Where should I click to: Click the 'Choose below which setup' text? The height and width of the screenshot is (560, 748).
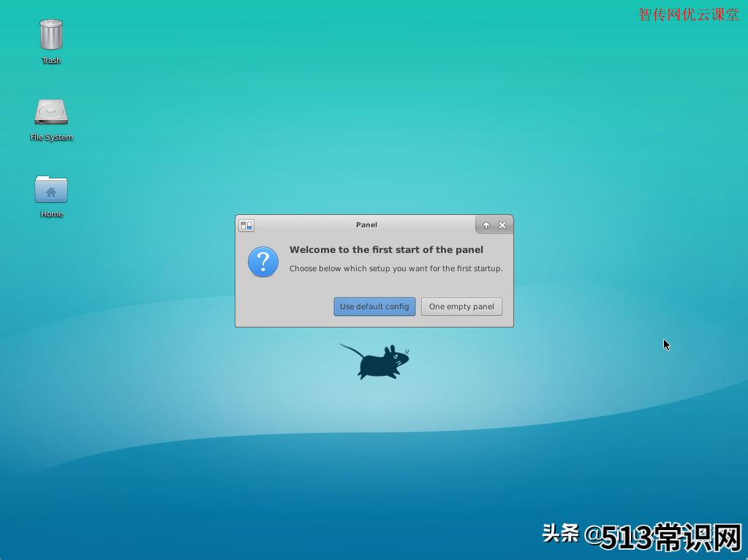(x=396, y=268)
